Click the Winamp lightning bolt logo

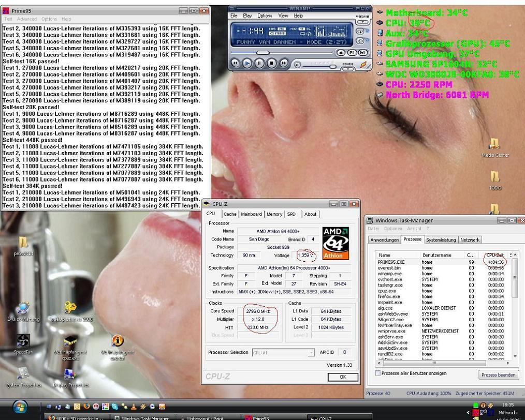pos(363,65)
